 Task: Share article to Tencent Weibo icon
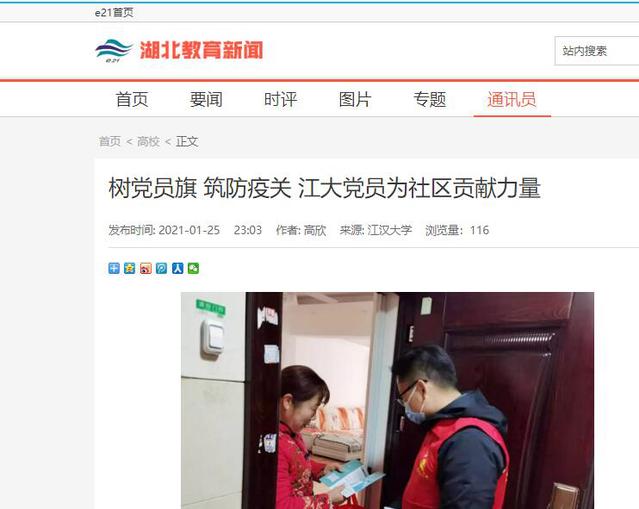[161, 268]
